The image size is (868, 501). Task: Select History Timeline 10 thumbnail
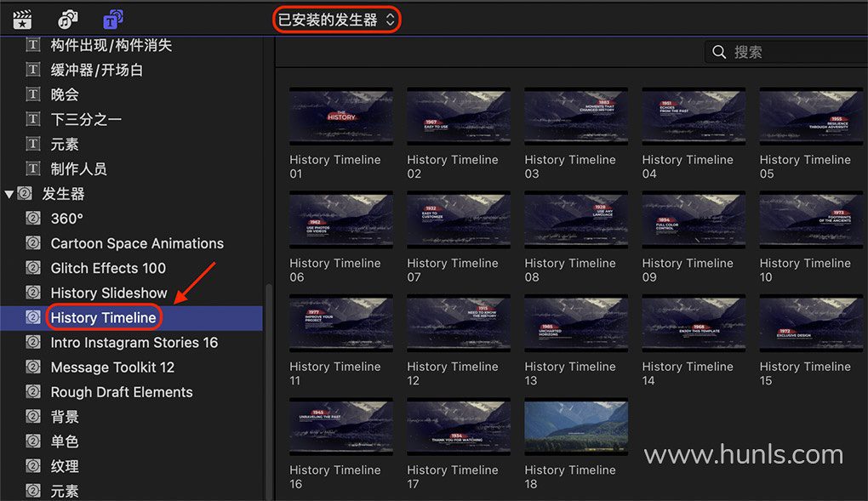(x=811, y=219)
